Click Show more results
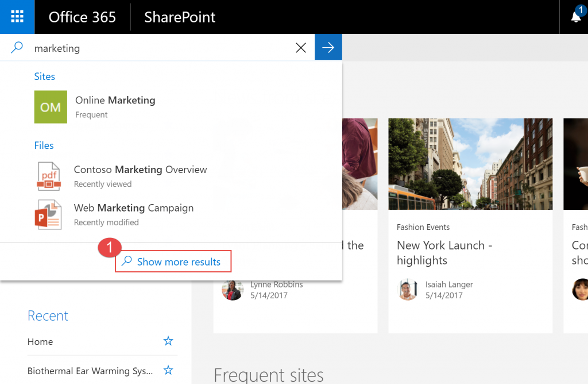 coord(173,261)
